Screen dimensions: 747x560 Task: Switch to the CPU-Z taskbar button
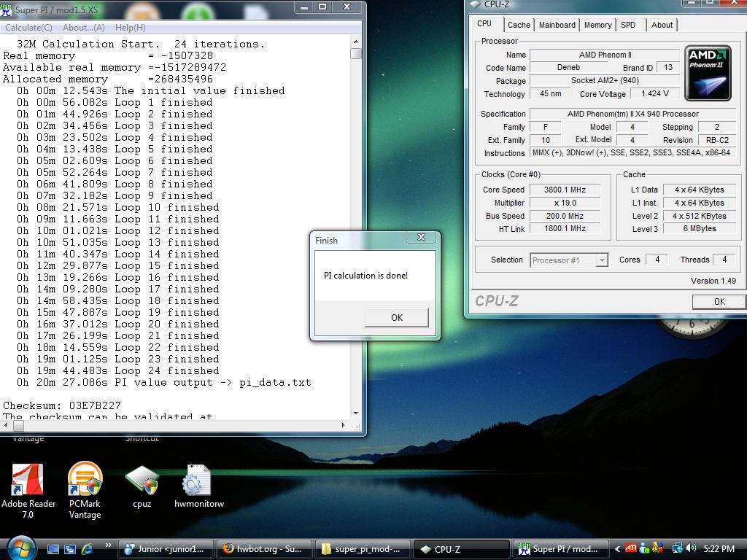coord(460,549)
